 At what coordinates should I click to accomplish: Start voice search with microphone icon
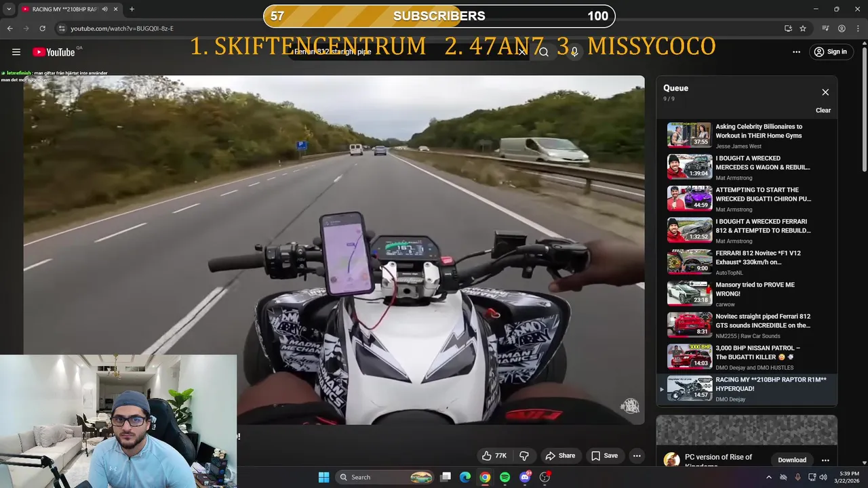[574, 52]
